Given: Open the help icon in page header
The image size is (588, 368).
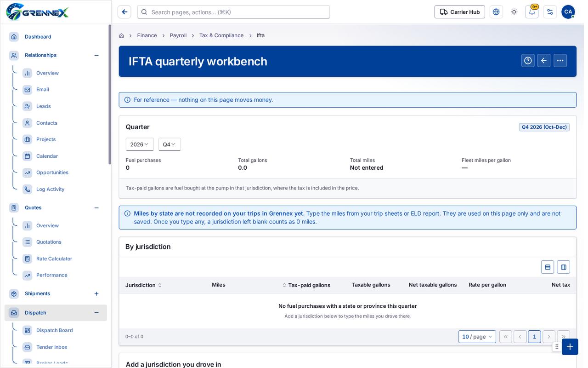Looking at the screenshot, I should [528, 61].
